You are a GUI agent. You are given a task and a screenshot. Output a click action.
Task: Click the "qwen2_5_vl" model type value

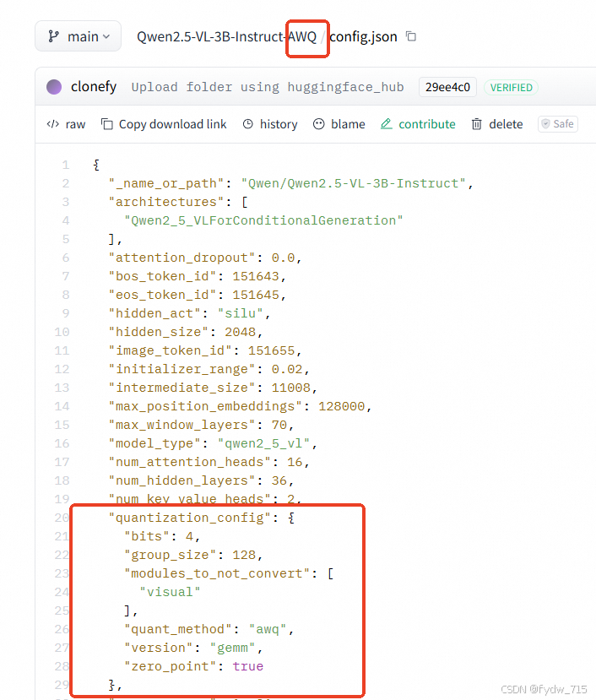pyautogui.click(x=264, y=443)
